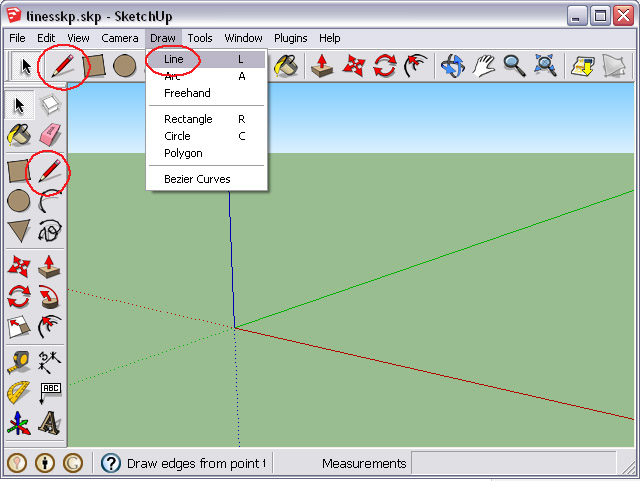Choose Freehand from the Draw menu

click(207, 93)
